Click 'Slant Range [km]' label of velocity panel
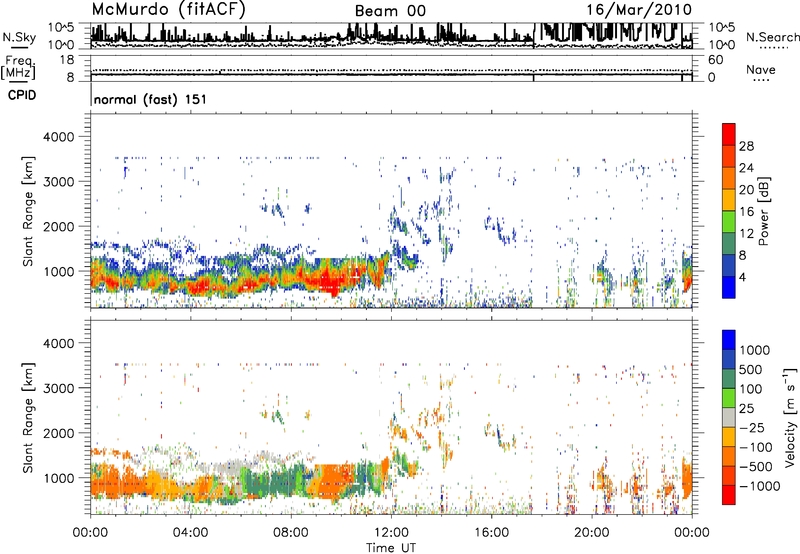The height and width of the screenshot is (554, 800). tap(28, 417)
